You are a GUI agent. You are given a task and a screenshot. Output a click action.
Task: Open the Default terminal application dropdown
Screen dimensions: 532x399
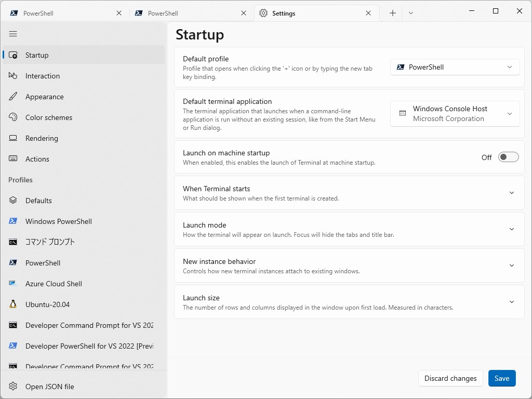(455, 114)
